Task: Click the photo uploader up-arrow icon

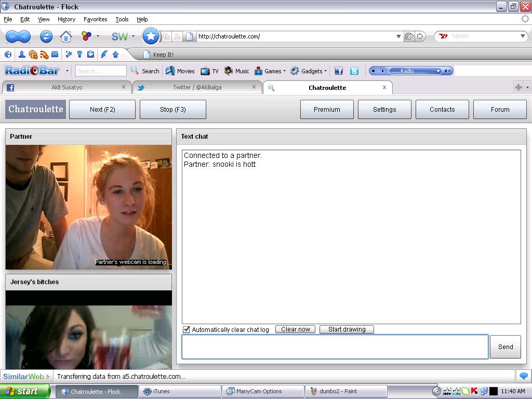Action: (x=115, y=54)
